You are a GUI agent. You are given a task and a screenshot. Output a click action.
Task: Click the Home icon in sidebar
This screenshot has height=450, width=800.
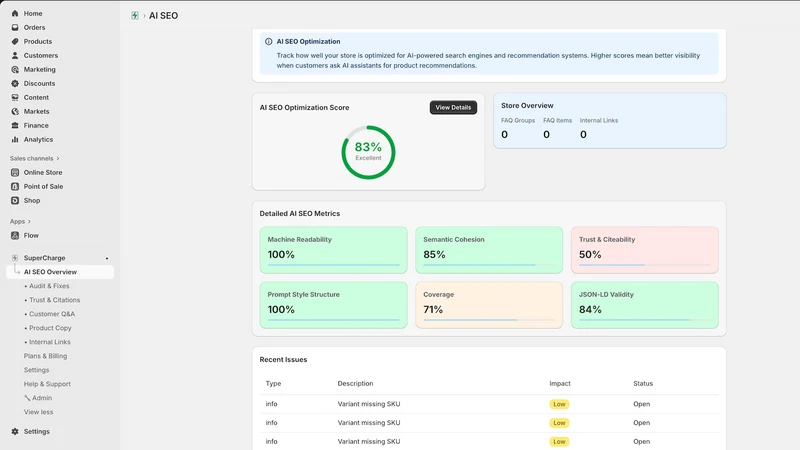[x=15, y=13]
